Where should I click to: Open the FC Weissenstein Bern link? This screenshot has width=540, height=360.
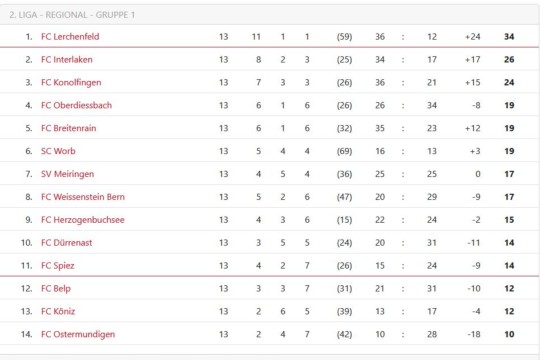(83, 197)
